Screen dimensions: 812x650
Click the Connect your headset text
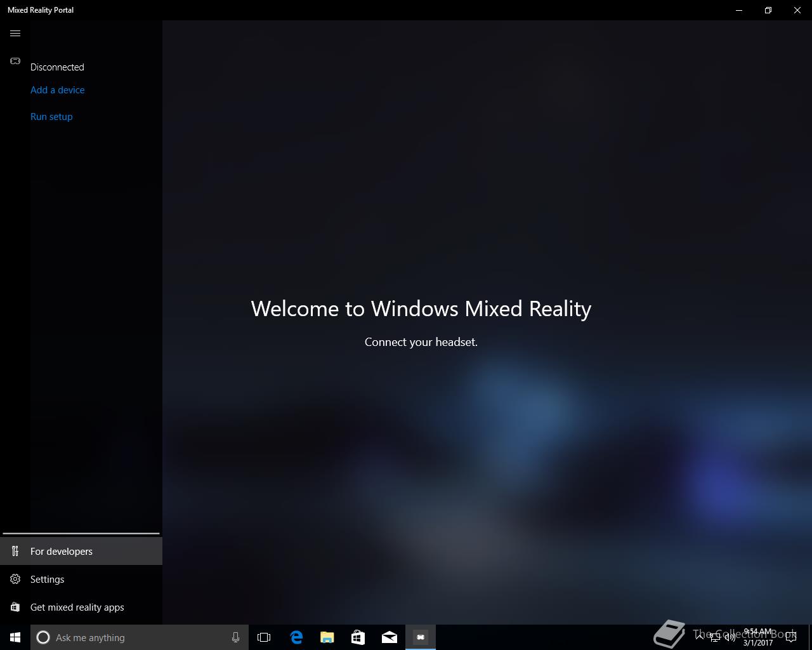[x=421, y=342]
